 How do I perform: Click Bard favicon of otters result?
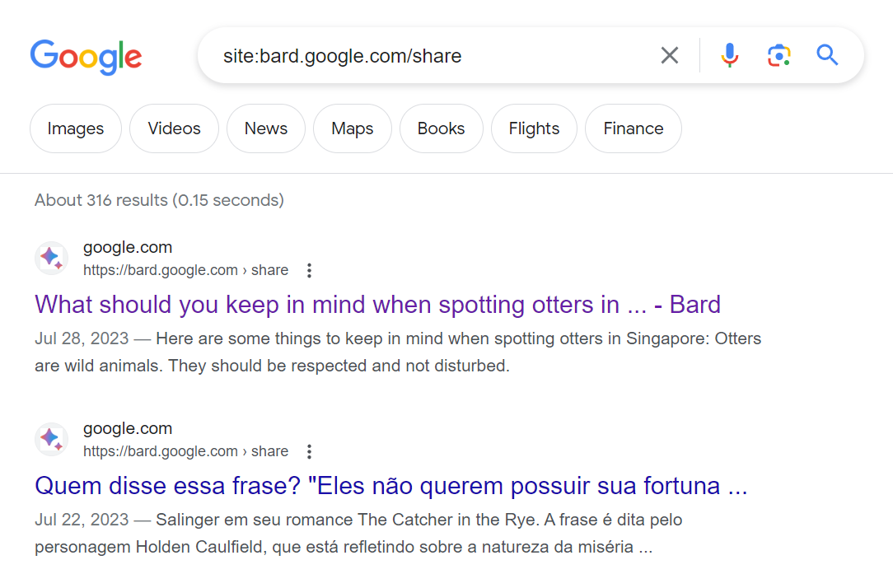(51, 259)
